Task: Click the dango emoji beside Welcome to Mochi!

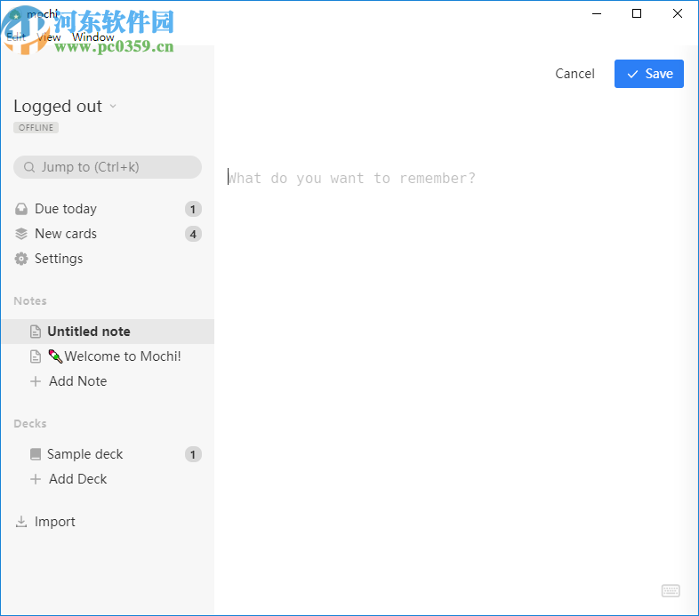Action: click(55, 356)
